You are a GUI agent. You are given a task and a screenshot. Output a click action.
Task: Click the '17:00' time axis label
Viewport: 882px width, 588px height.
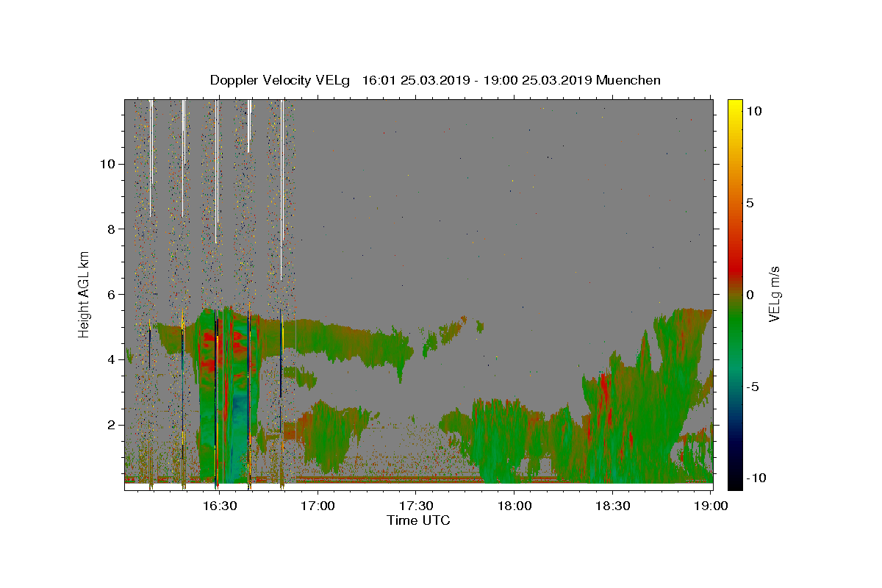[318, 506]
